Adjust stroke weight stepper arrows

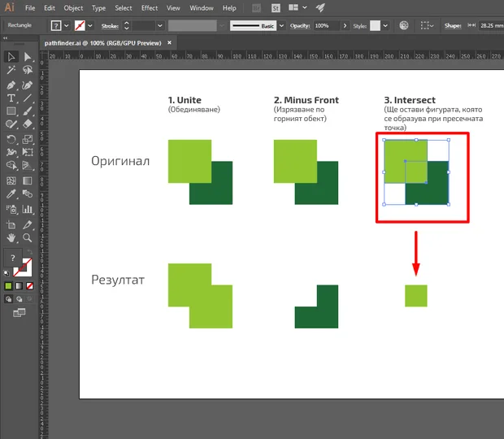[127, 26]
